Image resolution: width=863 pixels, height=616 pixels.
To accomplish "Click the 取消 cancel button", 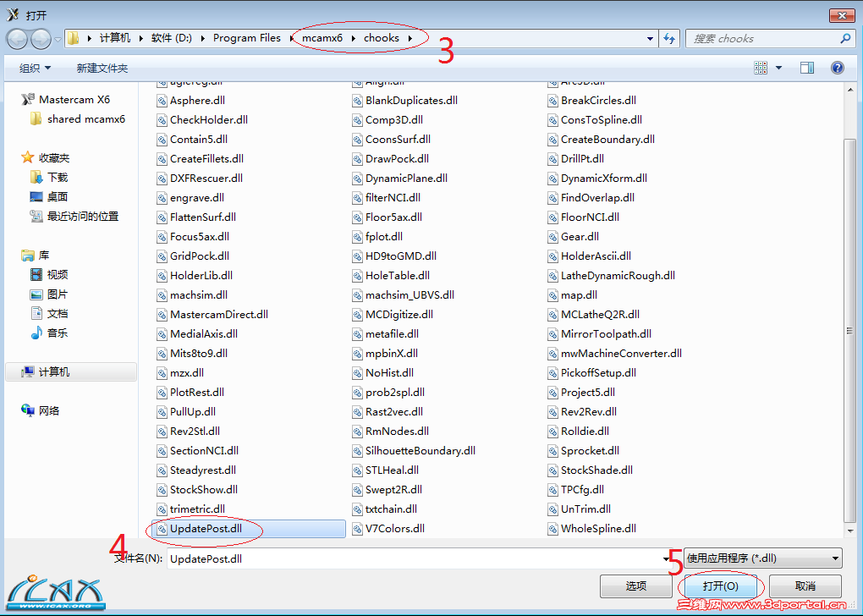I will (x=805, y=586).
